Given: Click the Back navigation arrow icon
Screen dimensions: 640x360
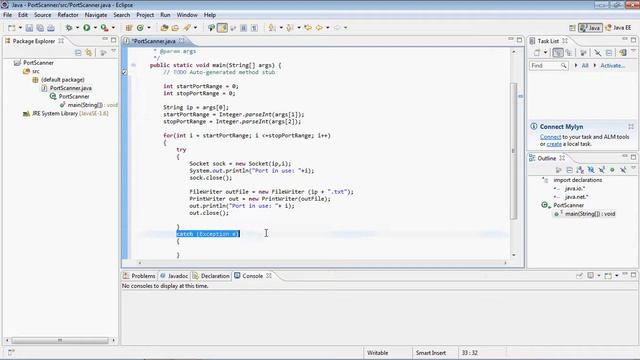Looking at the screenshot, I should tap(319, 28).
